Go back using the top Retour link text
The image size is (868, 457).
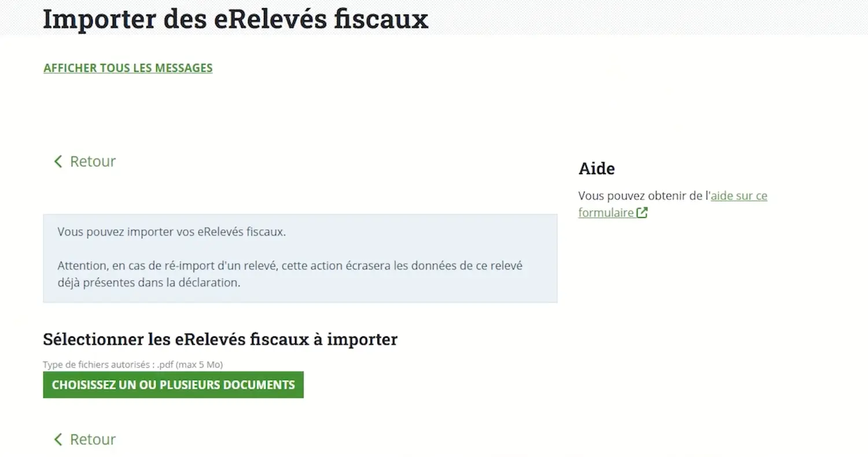coord(93,161)
